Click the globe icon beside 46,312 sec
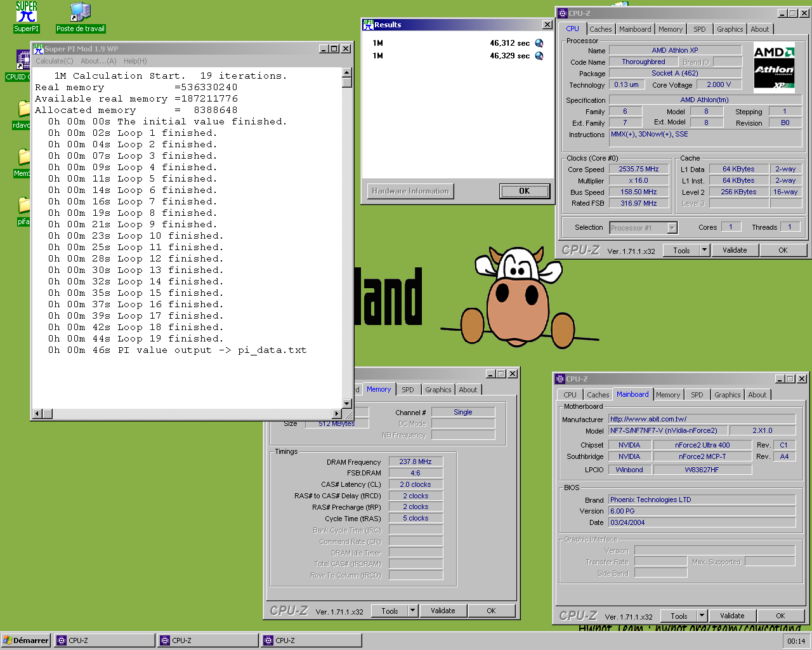The image size is (812, 650). [539, 43]
